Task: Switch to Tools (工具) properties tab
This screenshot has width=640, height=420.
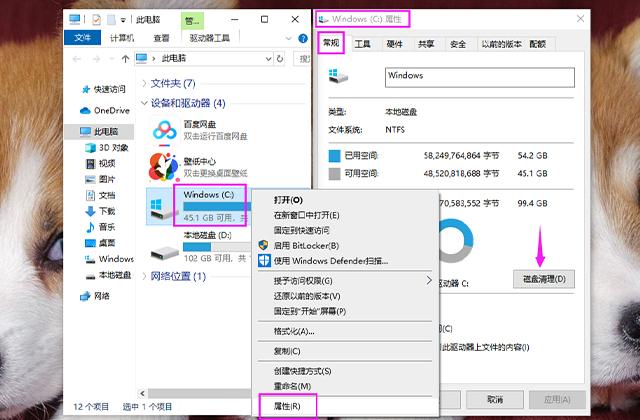Action: (x=362, y=44)
